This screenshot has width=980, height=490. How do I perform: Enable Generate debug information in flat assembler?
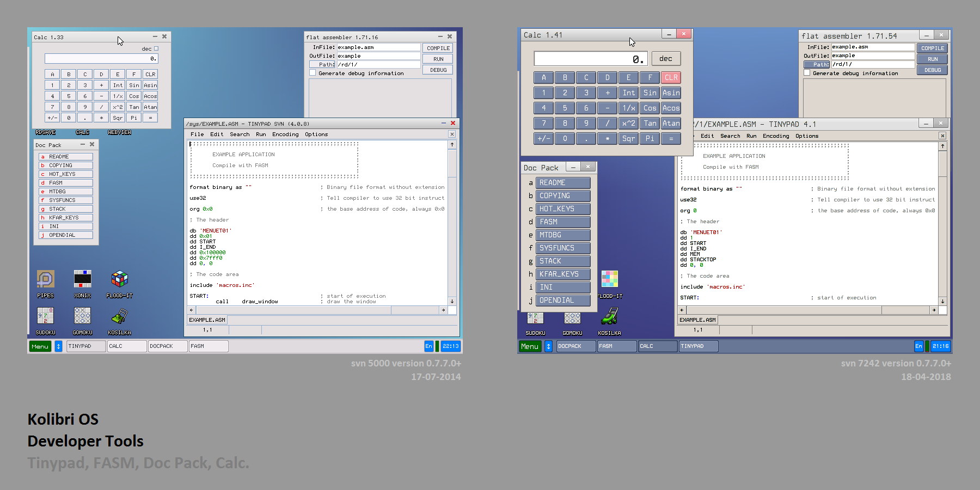(313, 73)
